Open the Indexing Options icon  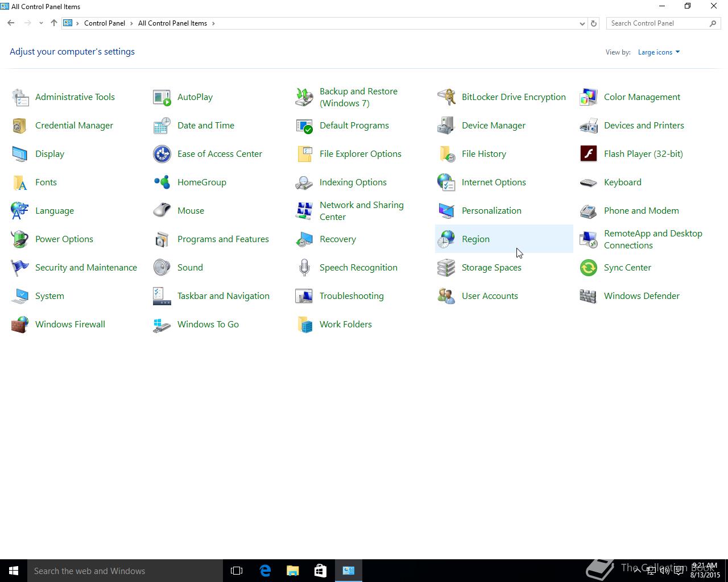304,182
